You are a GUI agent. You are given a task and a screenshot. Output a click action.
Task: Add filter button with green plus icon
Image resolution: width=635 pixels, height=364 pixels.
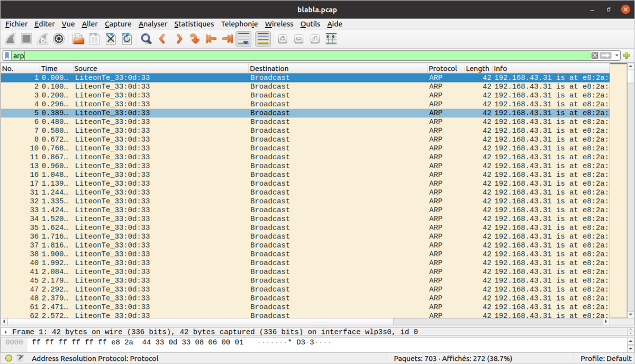point(627,56)
